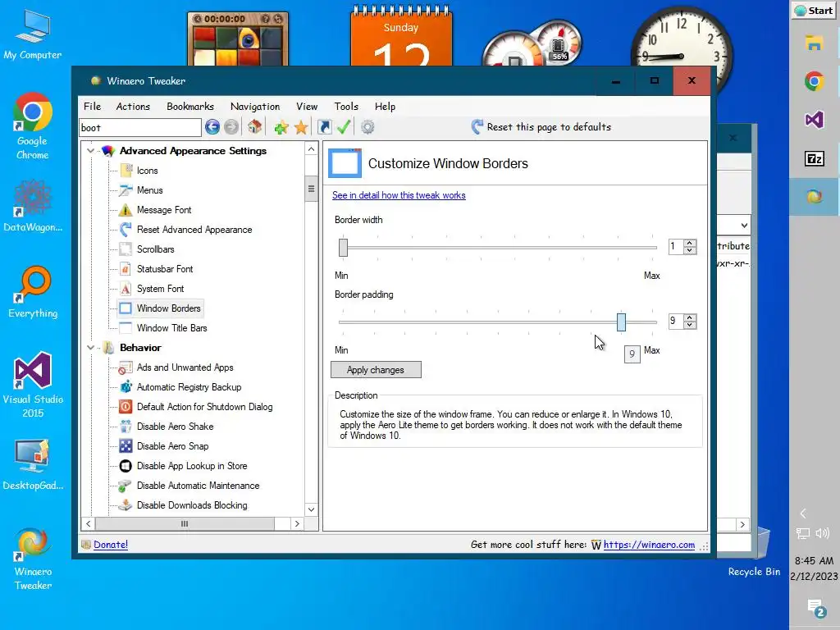This screenshot has height=630, width=840.
Task: Select Disable Automatic Maintenance item
Action: tap(199, 486)
